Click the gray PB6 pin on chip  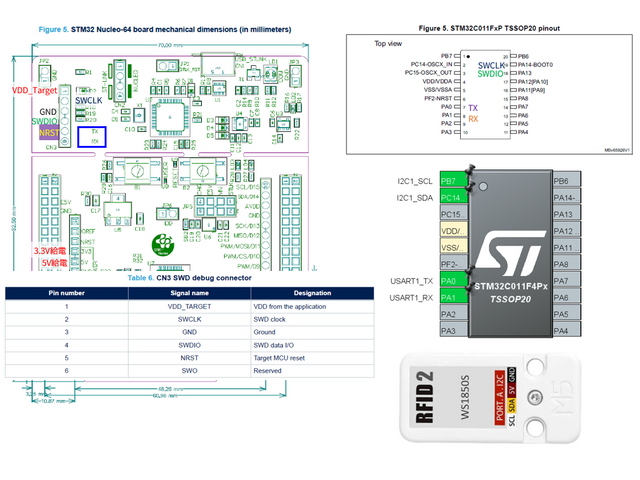pos(565,181)
